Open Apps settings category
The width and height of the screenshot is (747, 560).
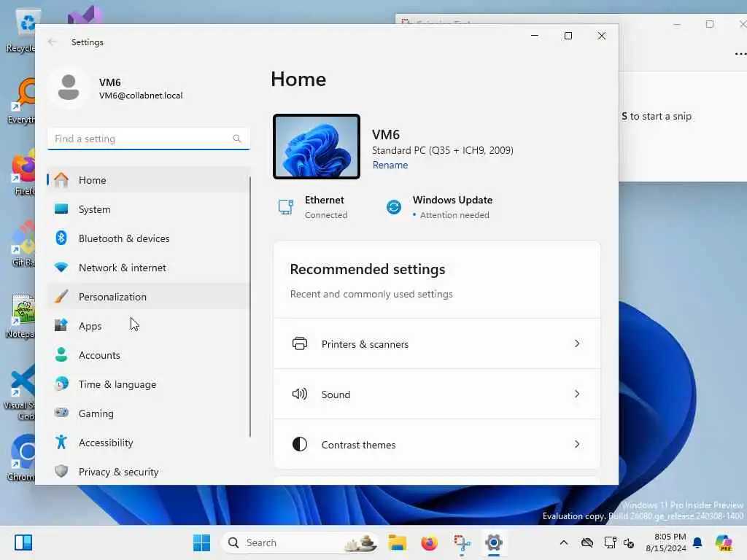148,326
